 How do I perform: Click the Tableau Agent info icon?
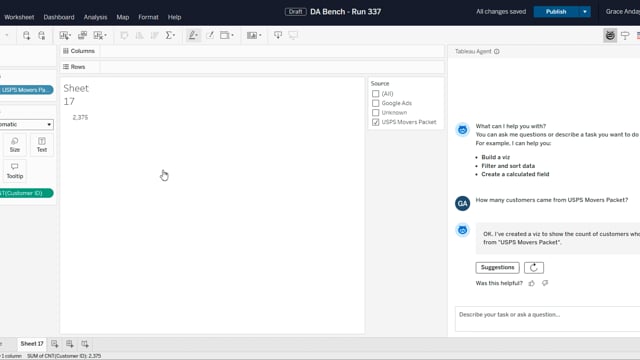pos(497,51)
